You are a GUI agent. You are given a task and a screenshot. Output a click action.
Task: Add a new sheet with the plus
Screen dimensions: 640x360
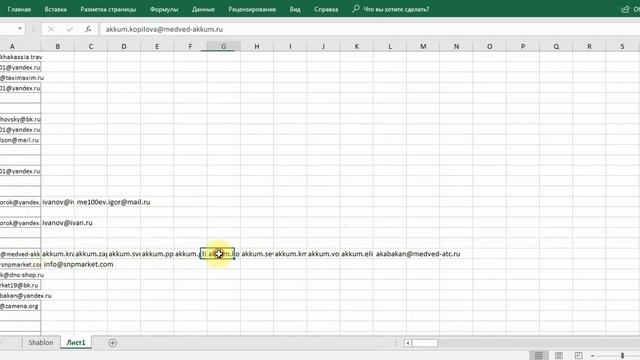(113, 343)
